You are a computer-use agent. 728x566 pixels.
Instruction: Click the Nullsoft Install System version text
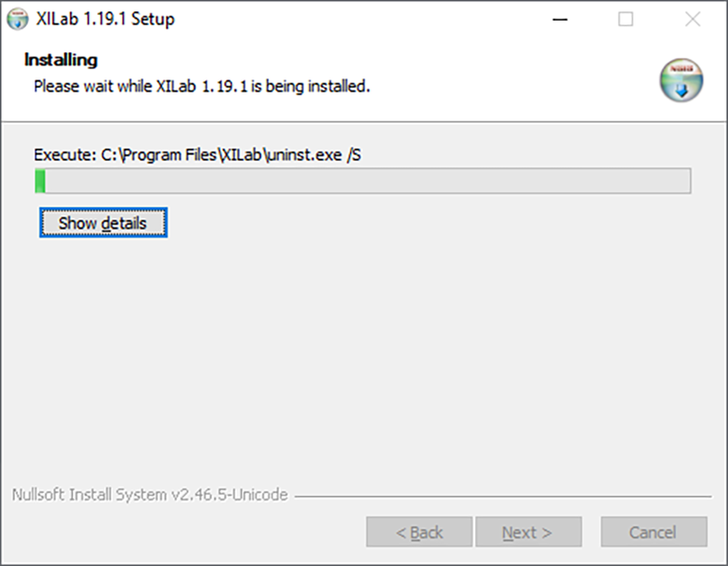[x=150, y=495]
